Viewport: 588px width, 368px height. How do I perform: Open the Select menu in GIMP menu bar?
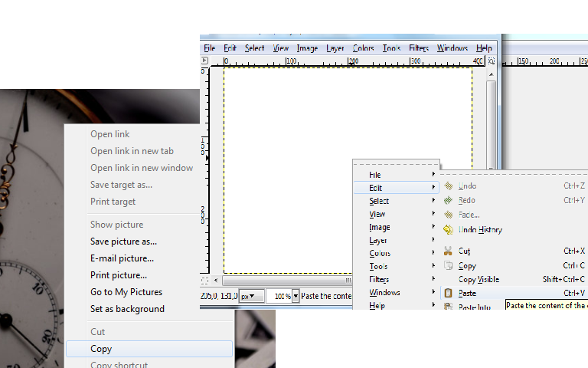[x=255, y=48]
